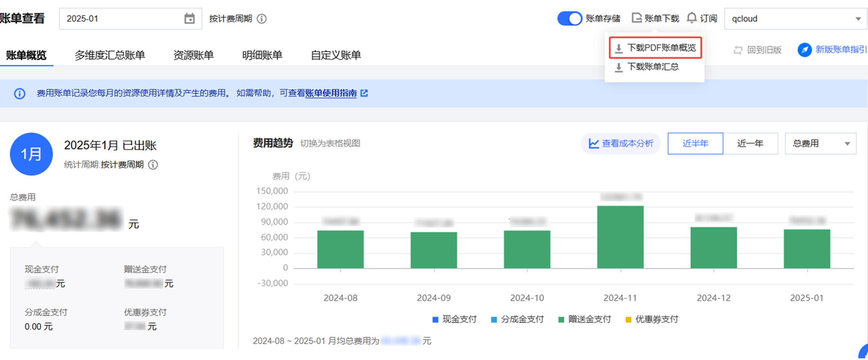Click the calendar icon in date field

[190, 19]
